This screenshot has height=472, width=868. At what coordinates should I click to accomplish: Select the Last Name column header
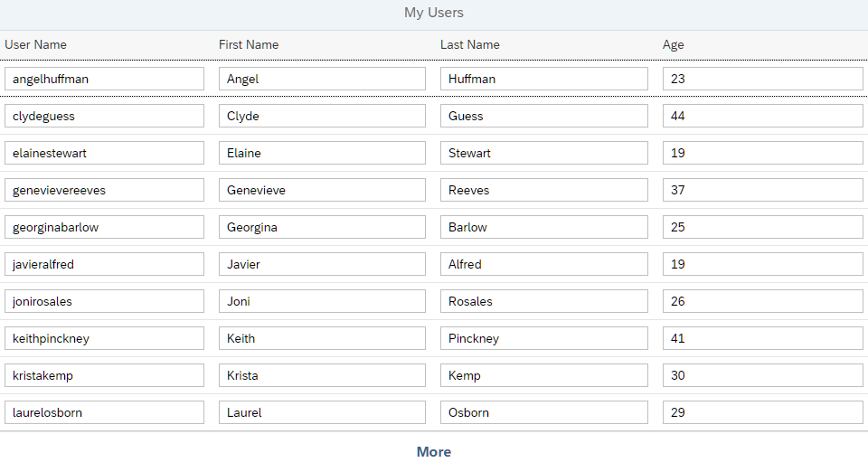[470, 45]
